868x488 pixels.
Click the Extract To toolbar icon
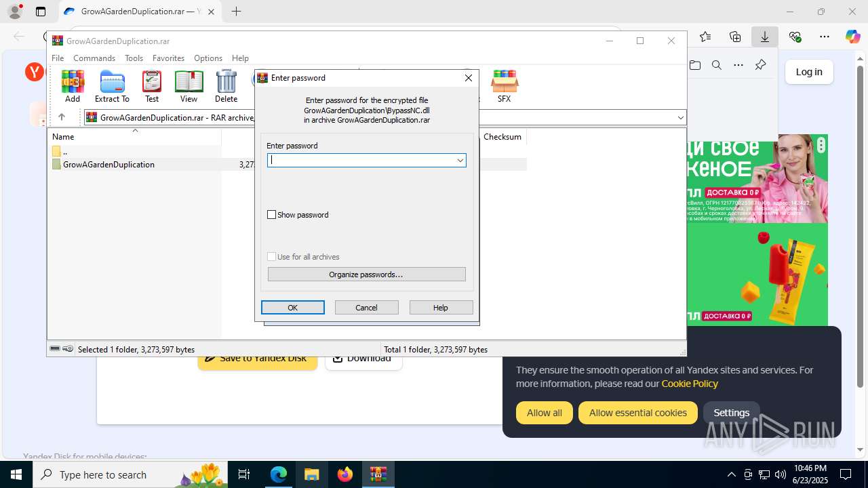pyautogui.click(x=112, y=86)
